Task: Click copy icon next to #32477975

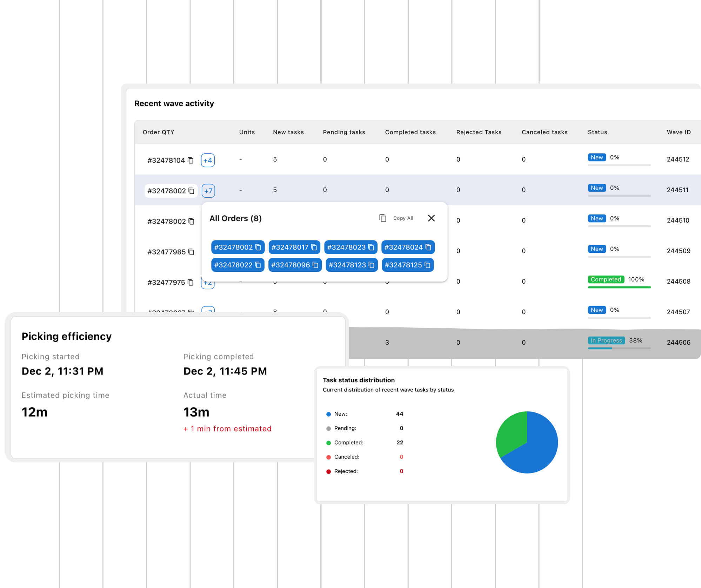Action: [191, 283]
